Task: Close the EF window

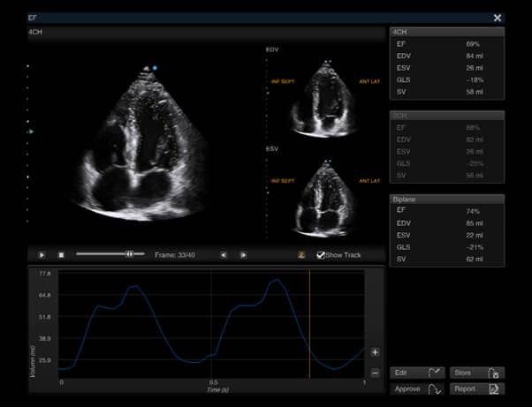Action: (498, 18)
